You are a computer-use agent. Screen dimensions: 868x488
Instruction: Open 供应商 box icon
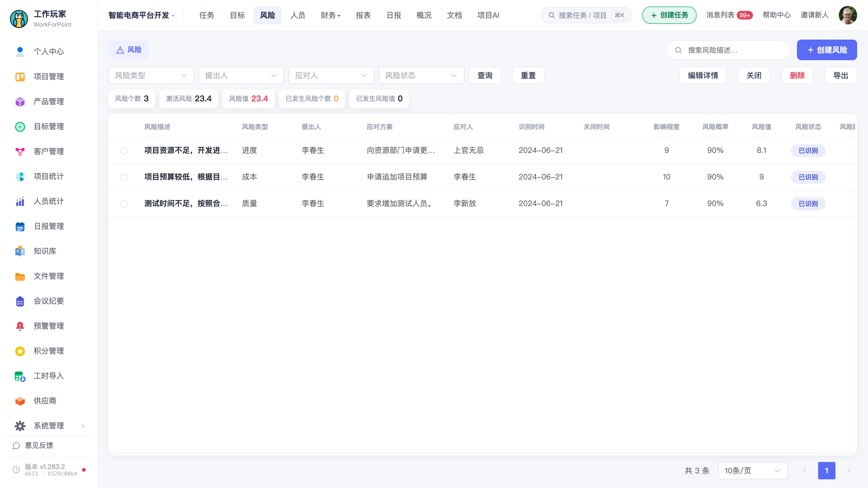(20, 401)
